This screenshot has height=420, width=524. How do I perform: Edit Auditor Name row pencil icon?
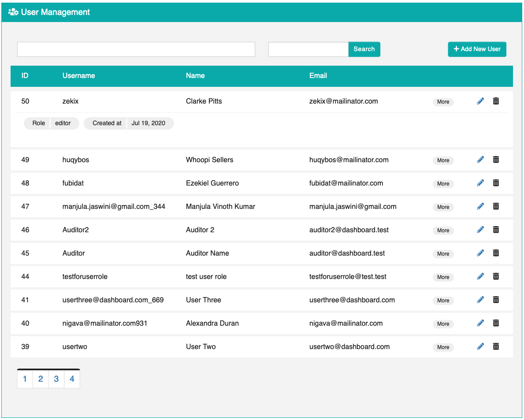[480, 253]
